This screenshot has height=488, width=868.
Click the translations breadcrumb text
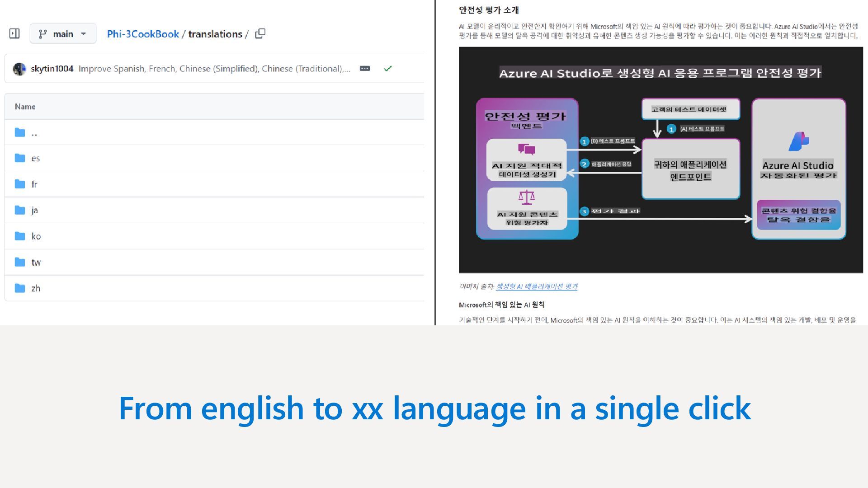[215, 34]
